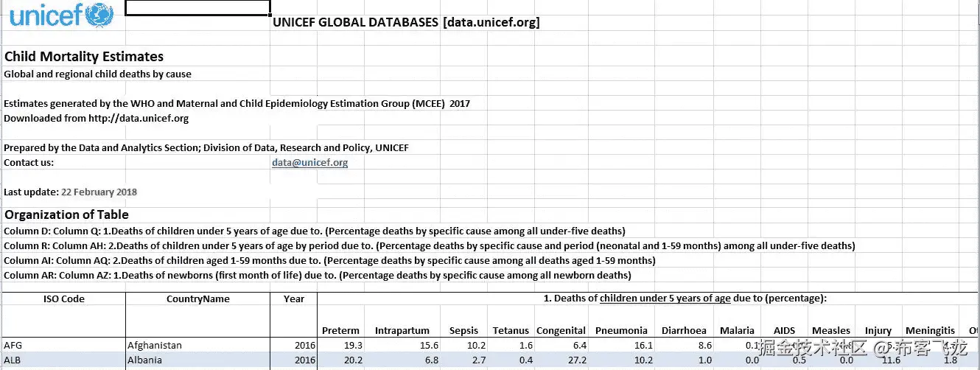Screen dimensions: 980x370
Task: Select 'Last update: 22 February 2018' cell
Action: click(70, 192)
